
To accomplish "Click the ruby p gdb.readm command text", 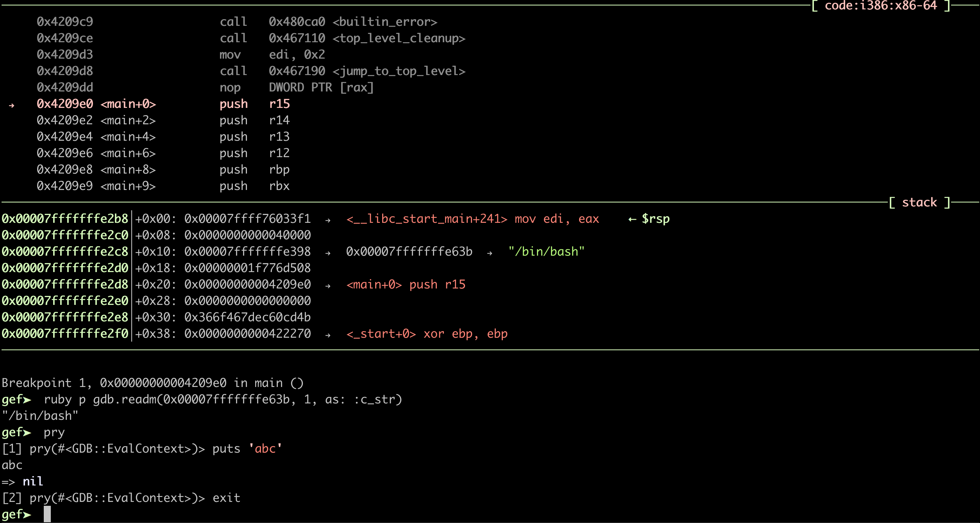I will tap(223, 399).
